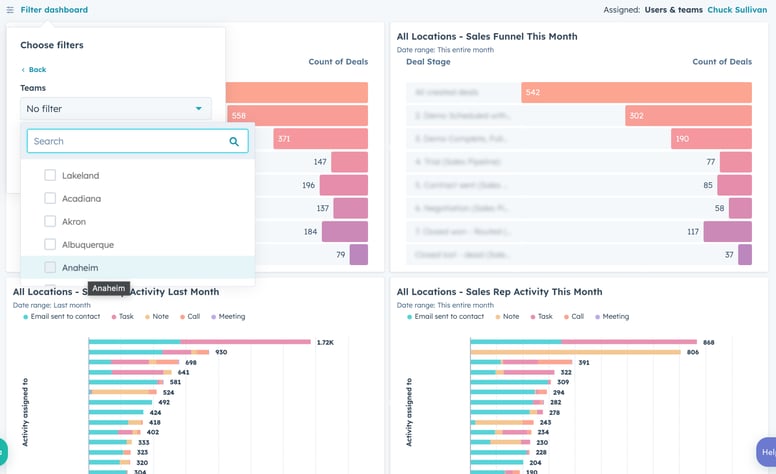Toggle Call legend in Last Month chart

pos(190,317)
